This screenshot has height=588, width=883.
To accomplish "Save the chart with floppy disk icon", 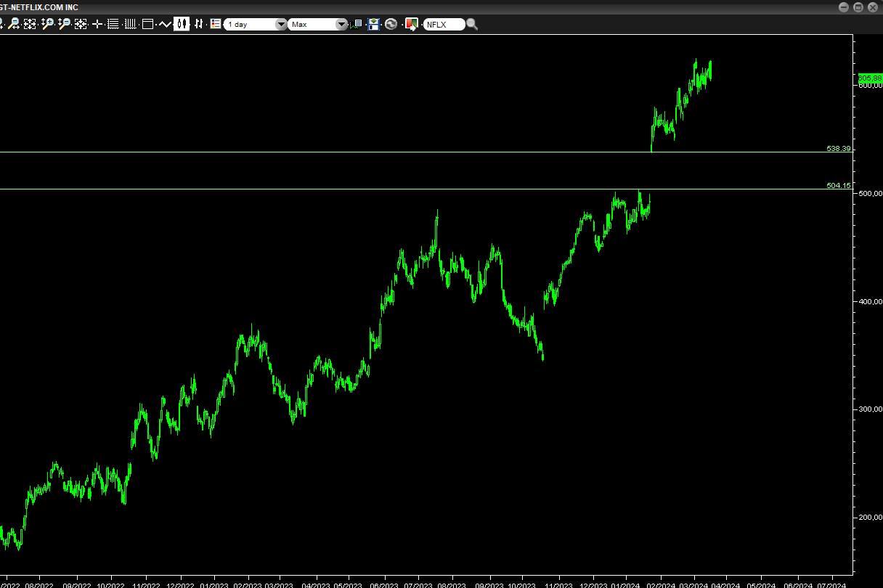I will click(x=374, y=24).
